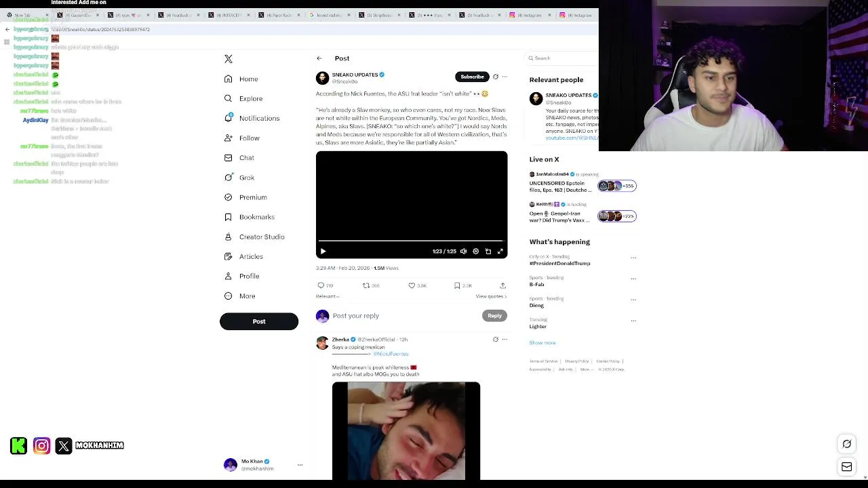Repost this post
Viewport: 868px width, 488px height.
pos(366,285)
